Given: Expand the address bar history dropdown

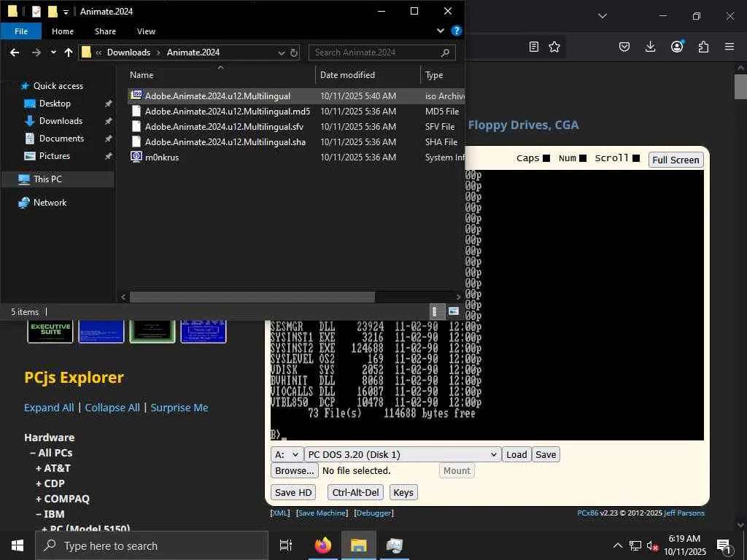Looking at the screenshot, I should tap(281, 52).
